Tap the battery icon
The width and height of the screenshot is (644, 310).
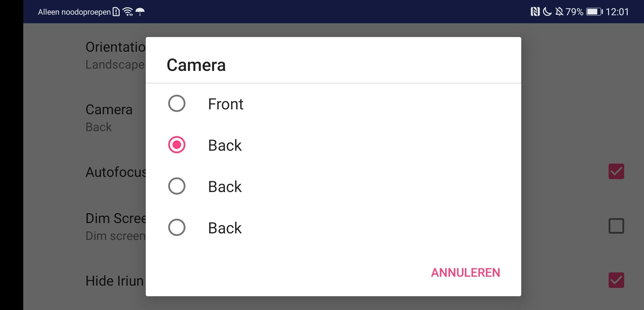click(594, 12)
